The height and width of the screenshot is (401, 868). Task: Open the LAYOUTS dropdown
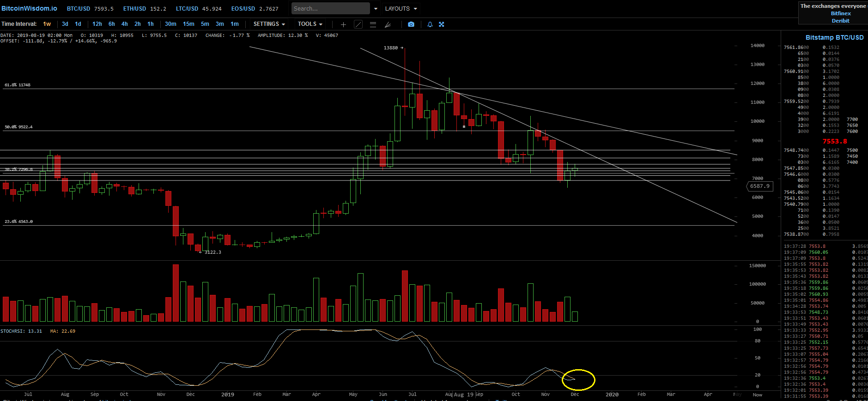click(x=401, y=9)
